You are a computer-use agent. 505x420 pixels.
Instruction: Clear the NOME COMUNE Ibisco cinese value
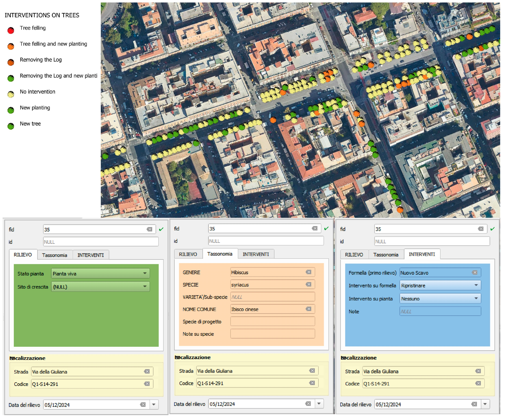[x=308, y=309]
